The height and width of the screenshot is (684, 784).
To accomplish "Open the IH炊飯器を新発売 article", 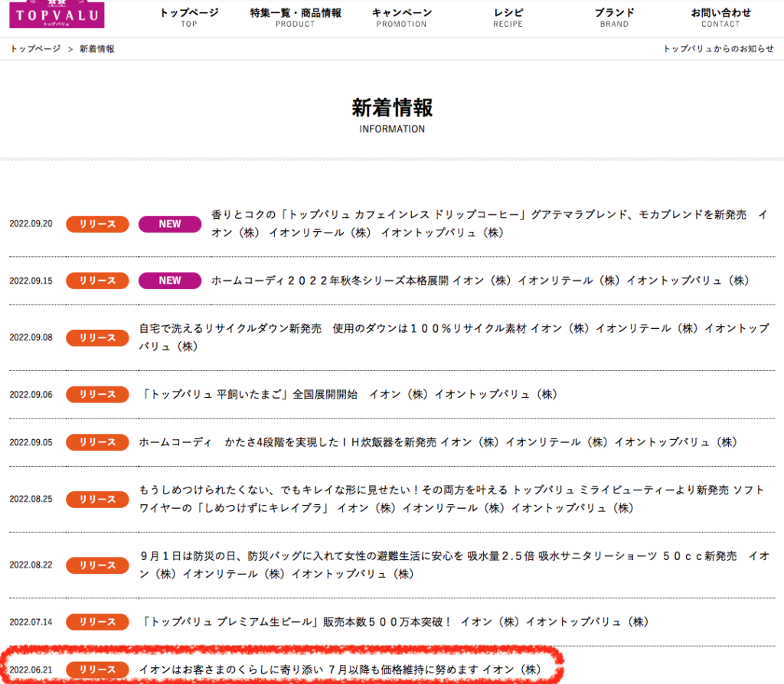I will click(438, 442).
